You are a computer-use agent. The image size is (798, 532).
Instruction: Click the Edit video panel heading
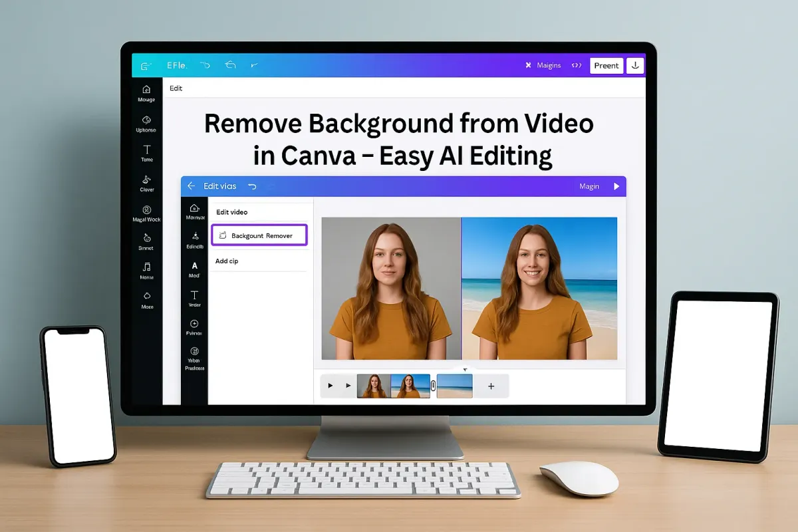231,212
